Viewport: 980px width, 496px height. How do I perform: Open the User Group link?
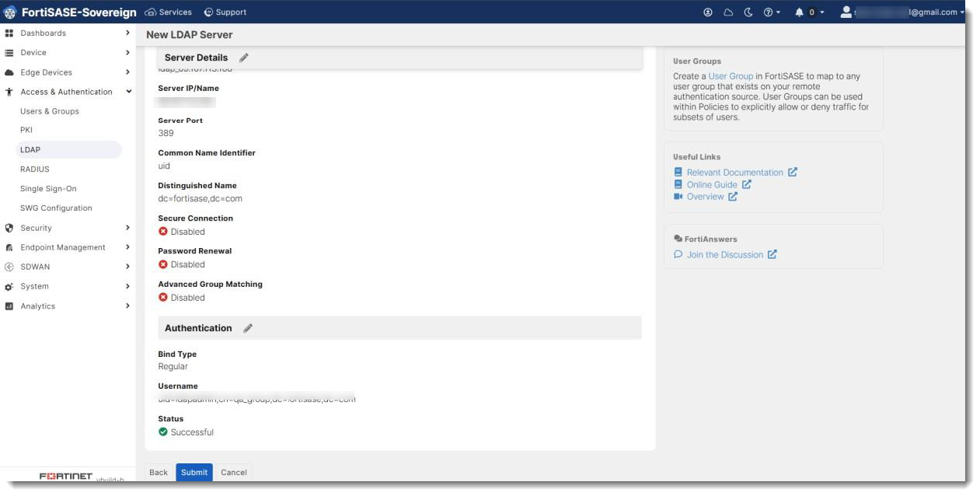tap(731, 76)
